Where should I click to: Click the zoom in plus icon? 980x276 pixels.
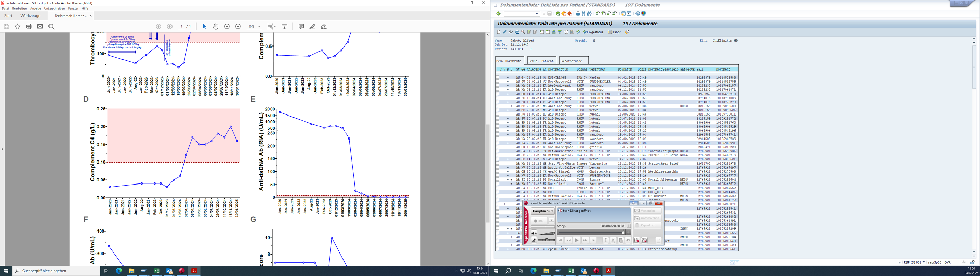pos(238,26)
